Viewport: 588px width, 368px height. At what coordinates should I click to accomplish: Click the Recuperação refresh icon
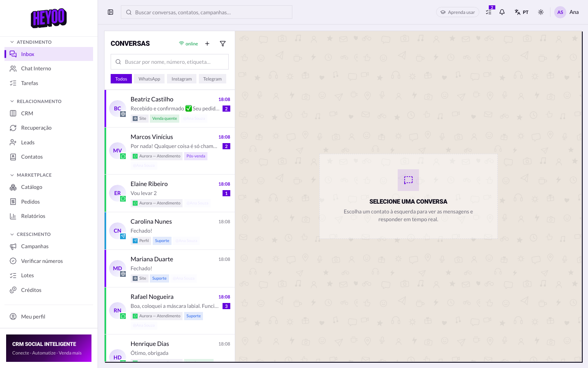pyautogui.click(x=13, y=128)
